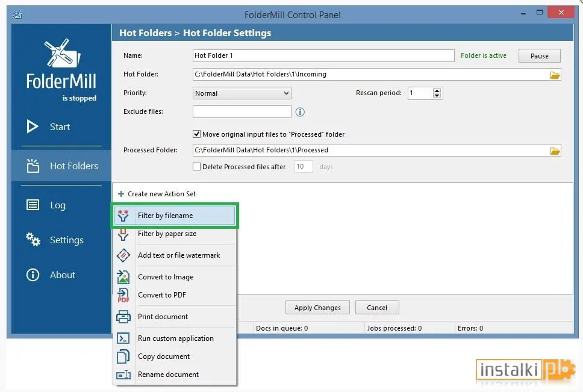Choose Add text or file watermark
This screenshot has width=583, height=392.
point(175,255)
